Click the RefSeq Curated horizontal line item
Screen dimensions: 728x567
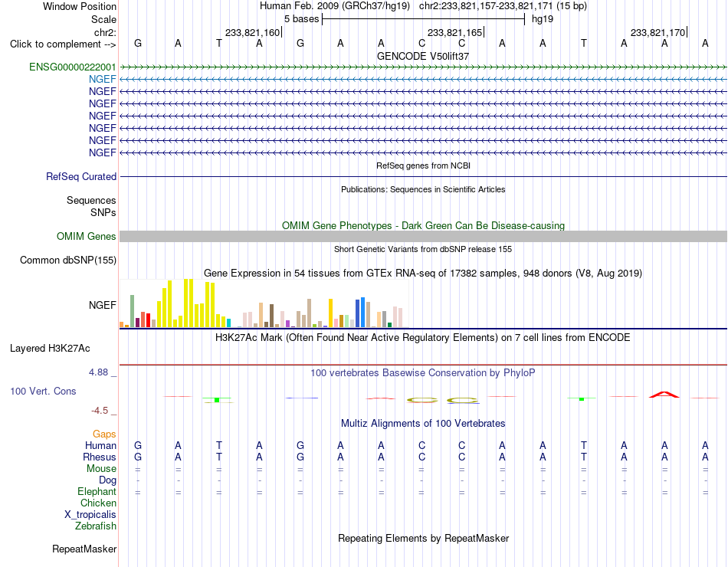(423, 176)
